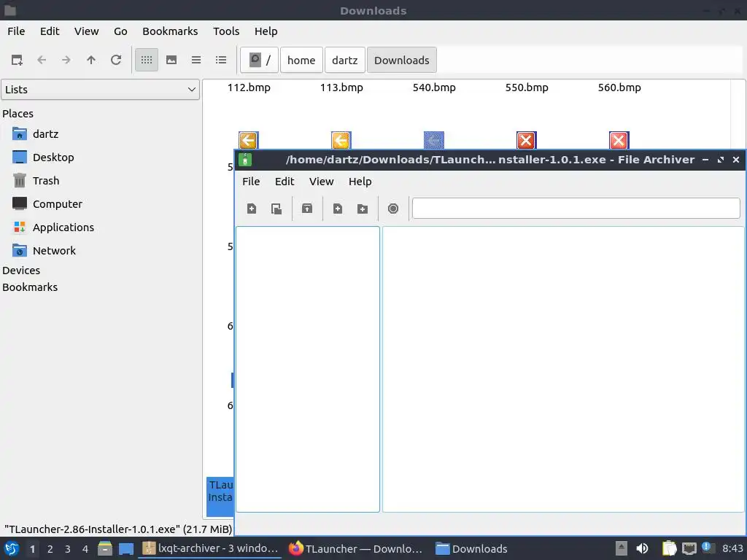The width and height of the screenshot is (747, 560).
Task: Switch to workspace 3
Action: click(x=68, y=549)
